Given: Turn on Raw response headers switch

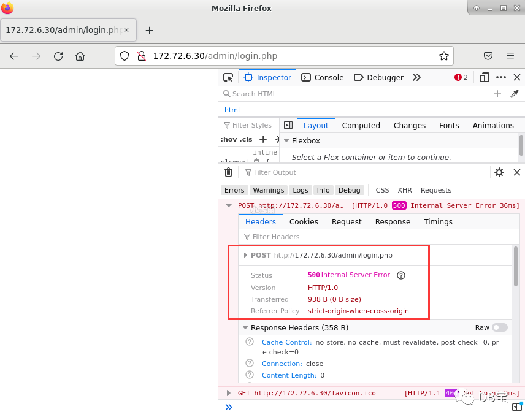Looking at the screenshot, I should click(500, 327).
